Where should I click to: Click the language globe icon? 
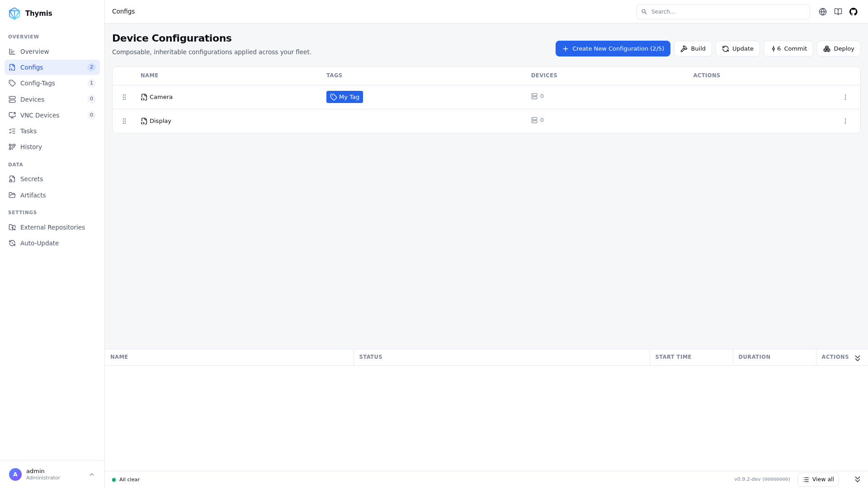[822, 12]
